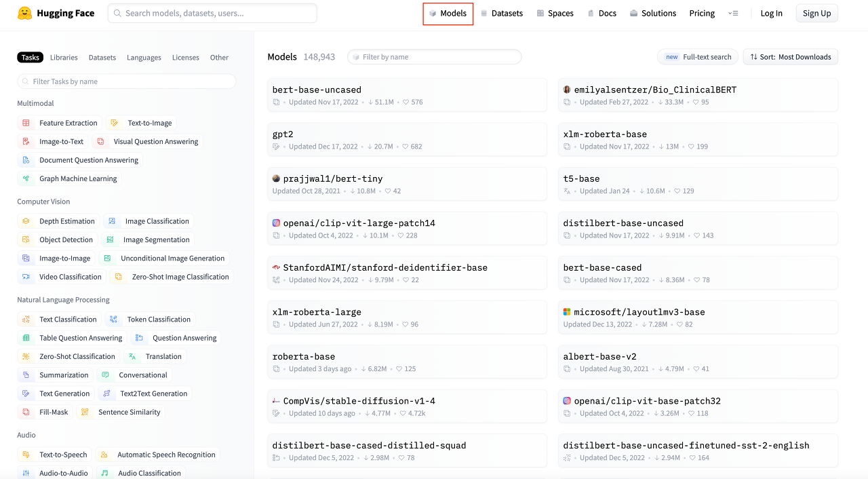Switch to the Datasets filter tab
The height and width of the screenshot is (479, 868).
pyautogui.click(x=102, y=58)
